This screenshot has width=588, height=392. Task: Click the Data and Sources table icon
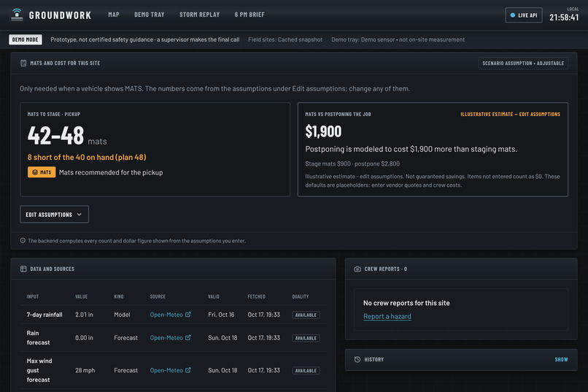coord(23,269)
